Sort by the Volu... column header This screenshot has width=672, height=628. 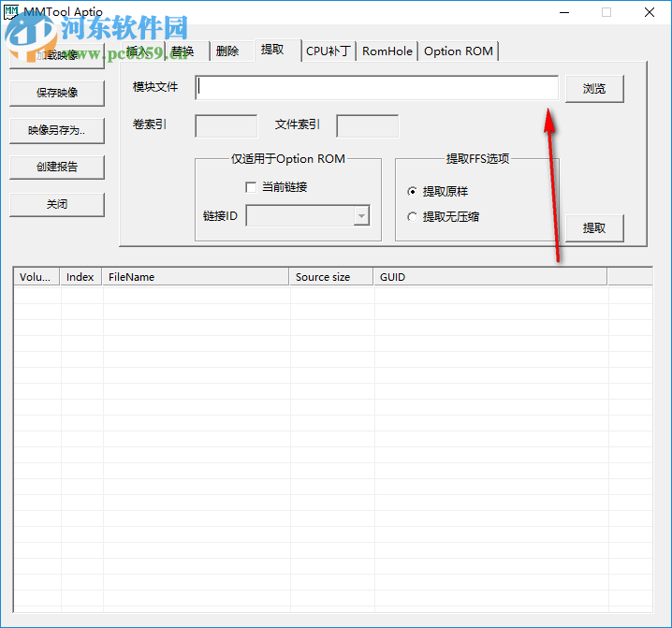tap(37, 277)
